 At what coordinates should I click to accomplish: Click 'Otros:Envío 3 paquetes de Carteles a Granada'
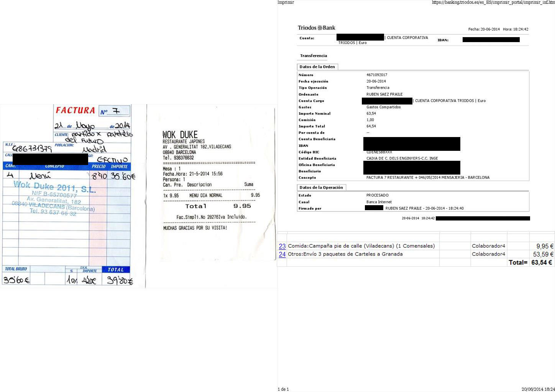pyautogui.click(x=345, y=254)
